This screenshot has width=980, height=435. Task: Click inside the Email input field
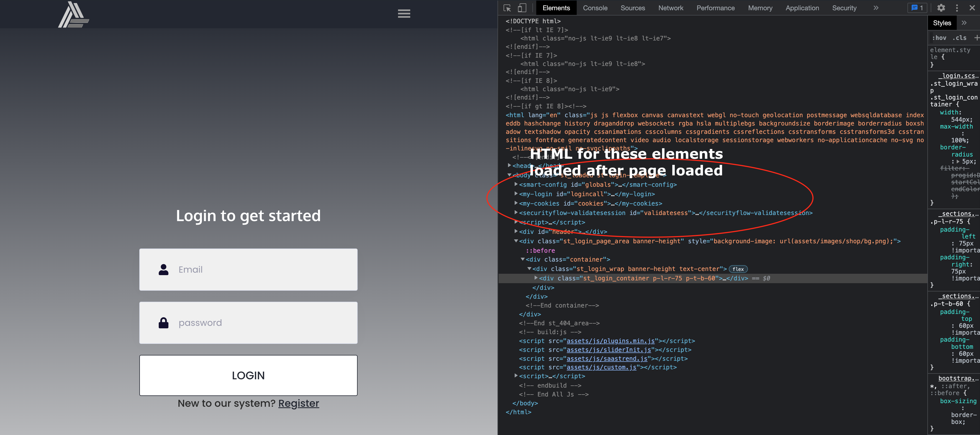point(248,269)
